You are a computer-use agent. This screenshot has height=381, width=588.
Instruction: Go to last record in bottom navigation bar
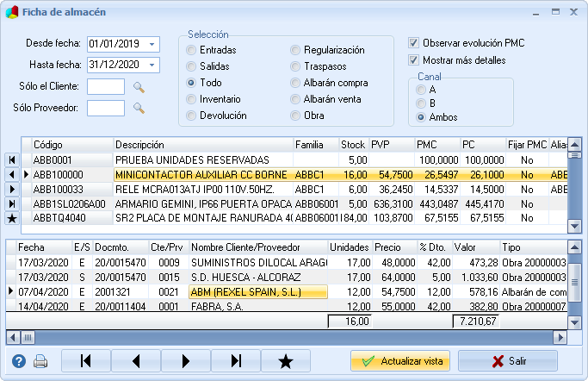tap(236, 361)
